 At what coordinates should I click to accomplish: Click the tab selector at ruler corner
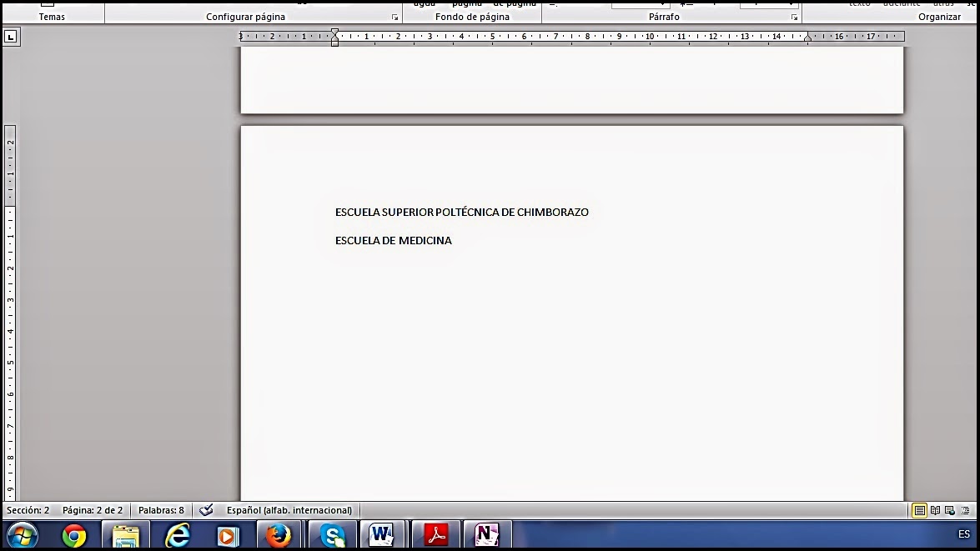click(x=11, y=37)
